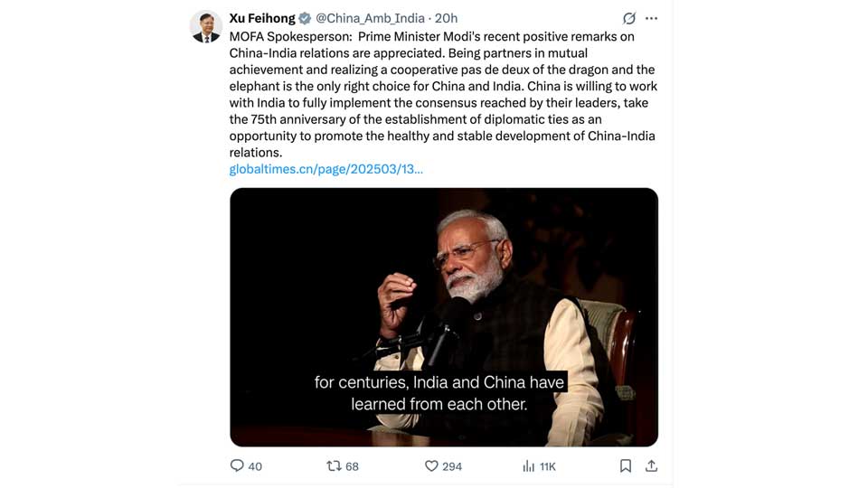Screen dimensions: 868x488
Task: Open the globaltimes.cn article link
Action: (325, 169)
